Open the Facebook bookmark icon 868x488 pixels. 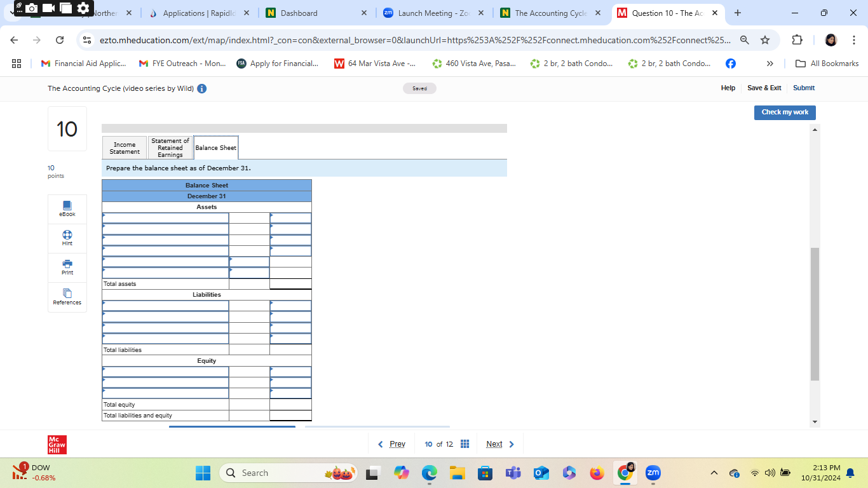[731, 64]
